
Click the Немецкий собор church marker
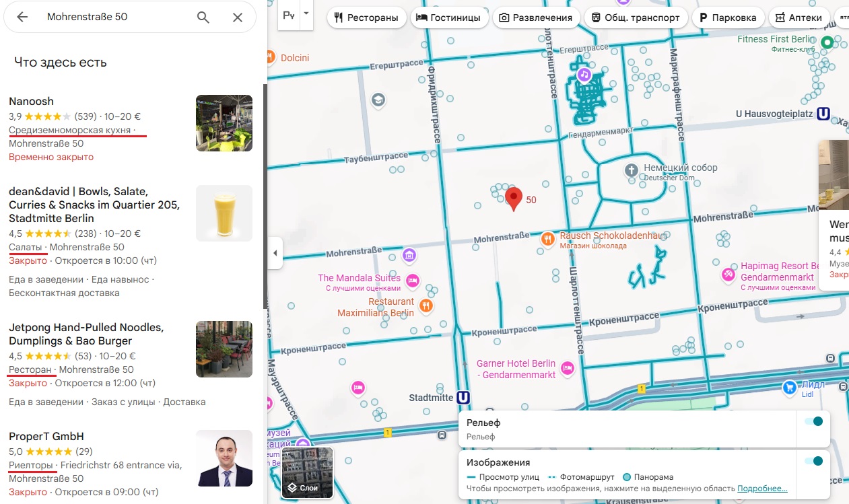pyautogui.click(x=631, y=170)
